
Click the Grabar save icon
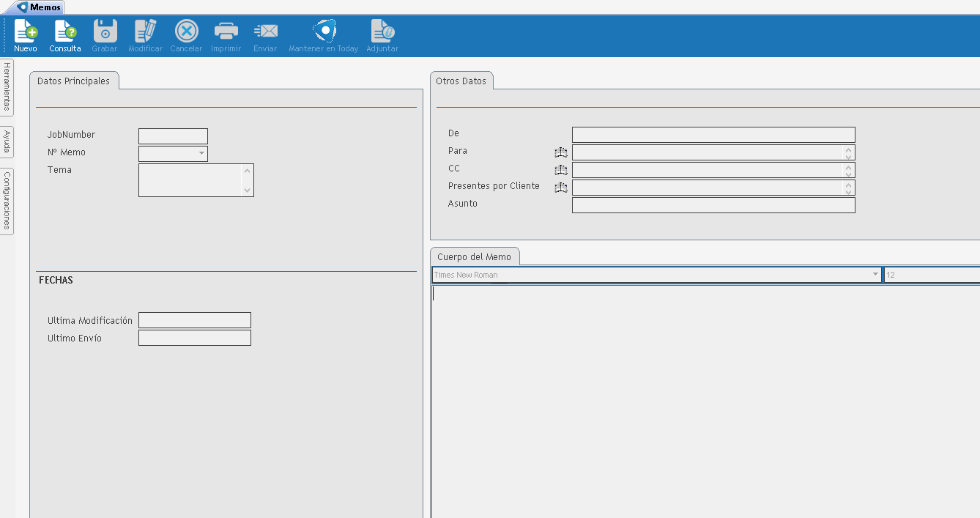105,32
